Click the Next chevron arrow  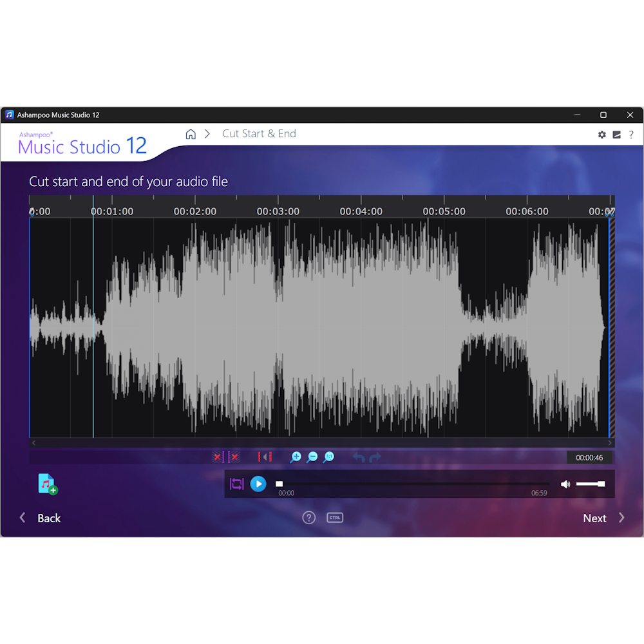pos(621,518)
